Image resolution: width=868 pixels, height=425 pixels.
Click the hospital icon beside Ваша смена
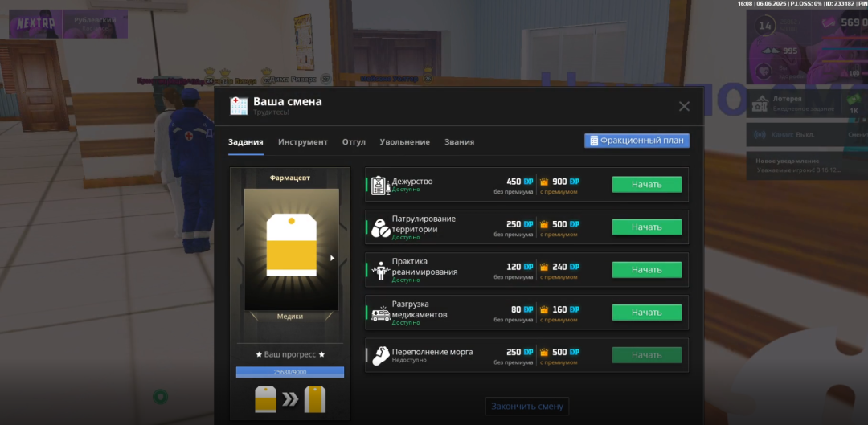click(x=239, y=105)
